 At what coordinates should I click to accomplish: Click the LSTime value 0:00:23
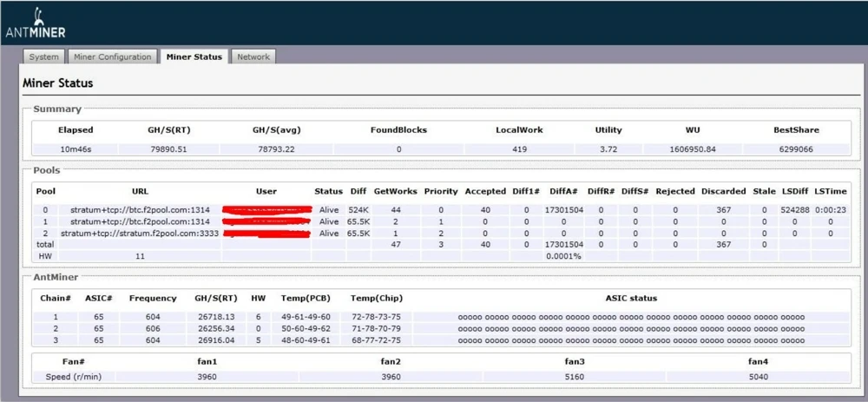click(830, 210)
